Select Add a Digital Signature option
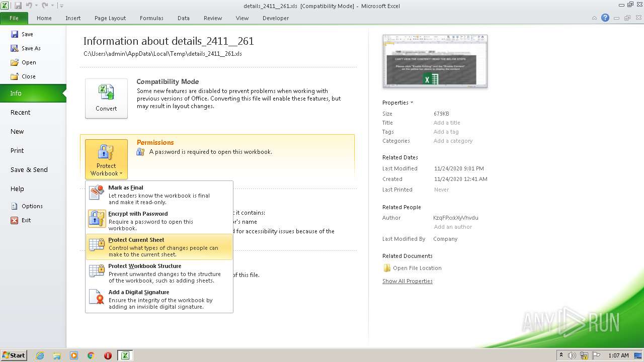 point(159,299)
